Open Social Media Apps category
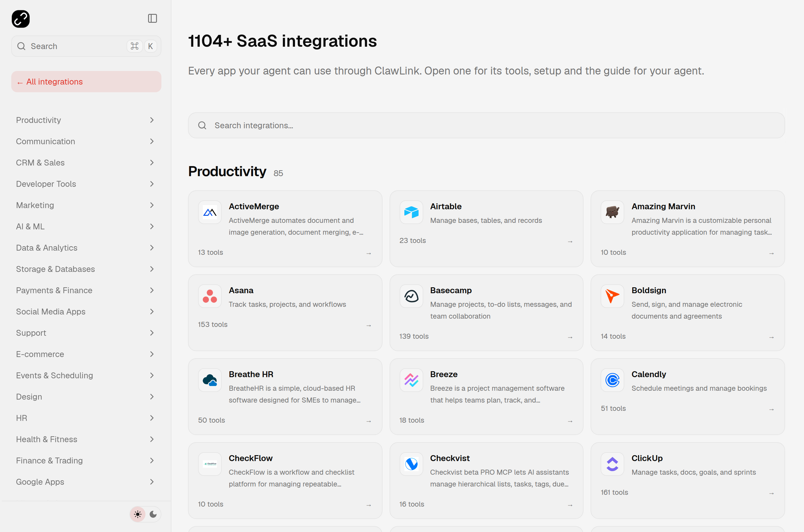The height and width of the screenshot is (532, 804). (86, 312)
